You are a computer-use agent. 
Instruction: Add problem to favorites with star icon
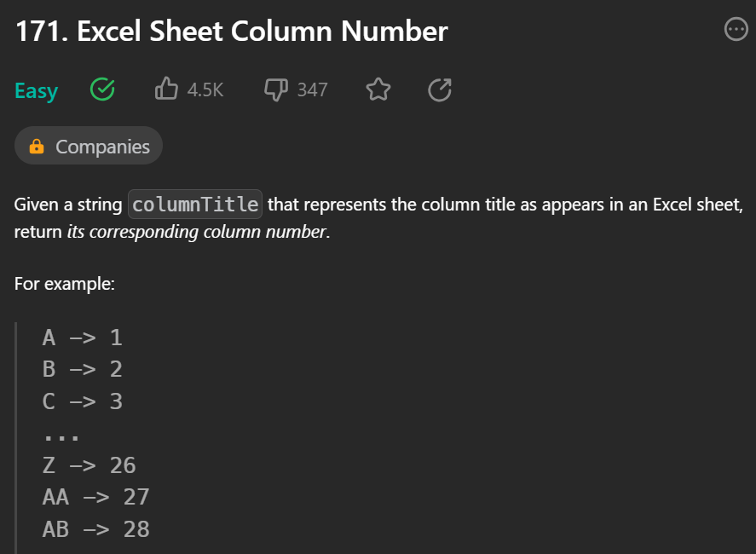point(378,89)
